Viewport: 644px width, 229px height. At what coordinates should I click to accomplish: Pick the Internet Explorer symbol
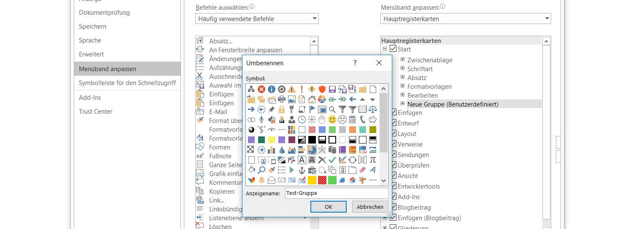pos(342,180)
